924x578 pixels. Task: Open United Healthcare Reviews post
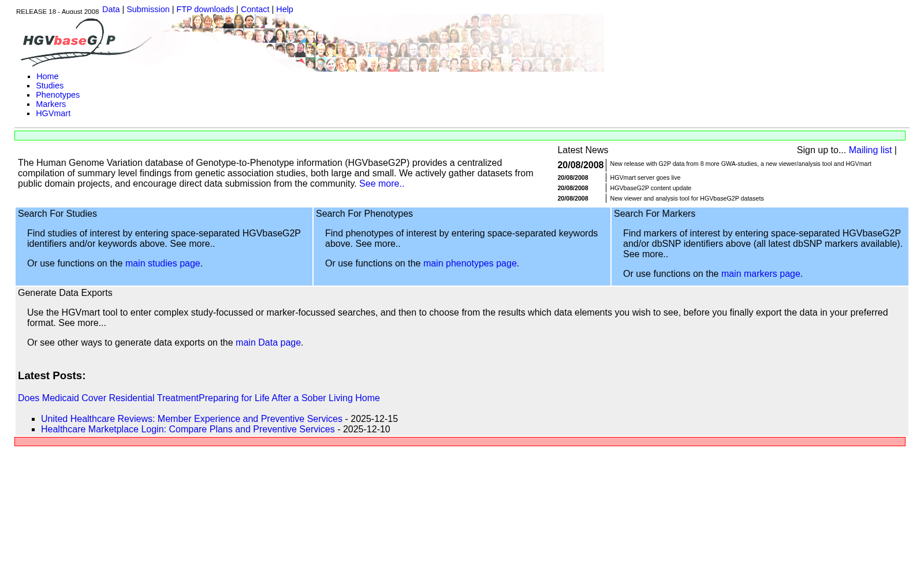click(x=192, y=419)
